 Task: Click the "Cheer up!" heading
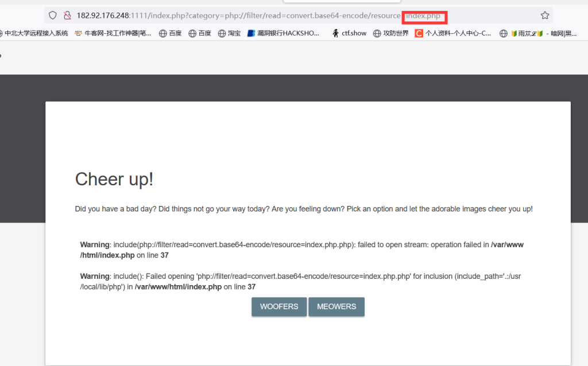coord(114,180)
